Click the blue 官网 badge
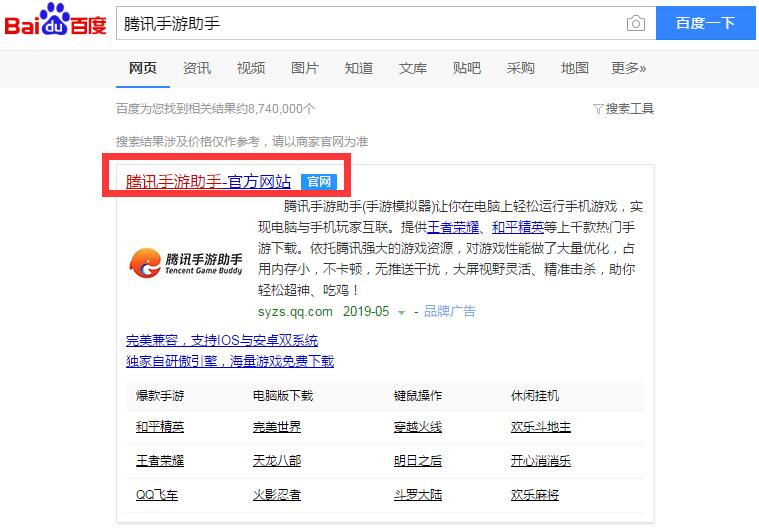 [x=319, y=182]
